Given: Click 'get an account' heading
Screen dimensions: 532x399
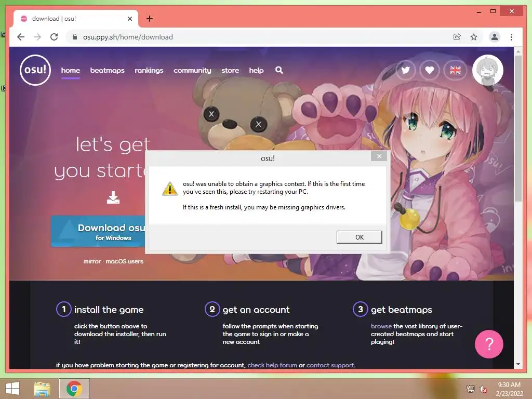Looking at the screenshot, I should [256, 310].
